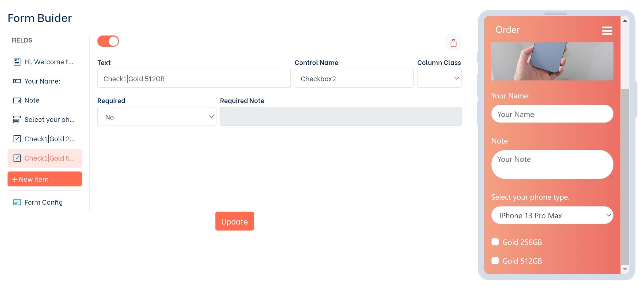
Task: Open the Column Class dropdown
Action: (x=439, y=79)
